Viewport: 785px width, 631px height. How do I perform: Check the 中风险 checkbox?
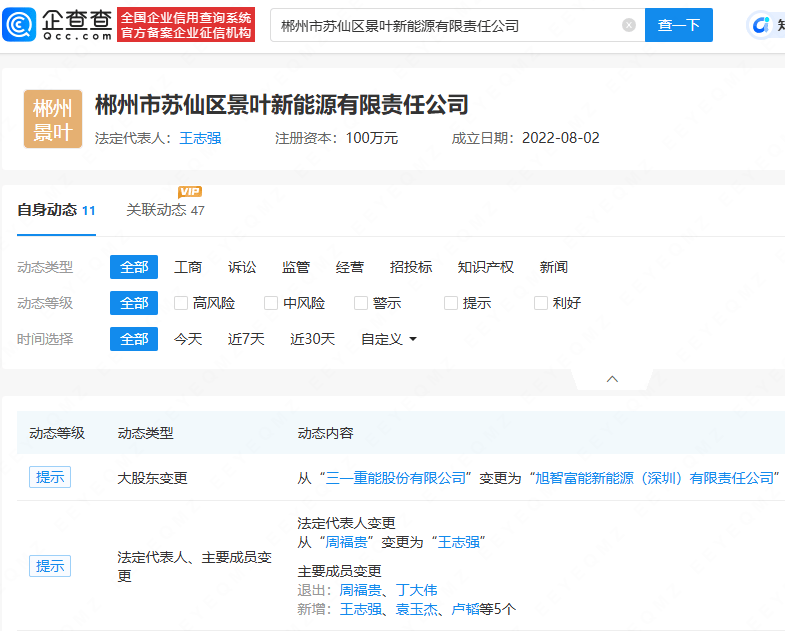(x=271, y=303)
